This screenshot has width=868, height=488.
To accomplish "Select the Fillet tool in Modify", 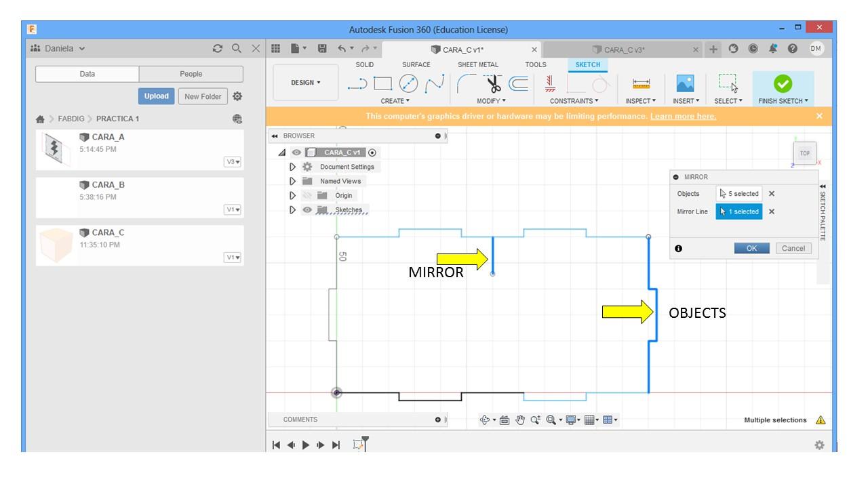I will (x=467, y=83).
